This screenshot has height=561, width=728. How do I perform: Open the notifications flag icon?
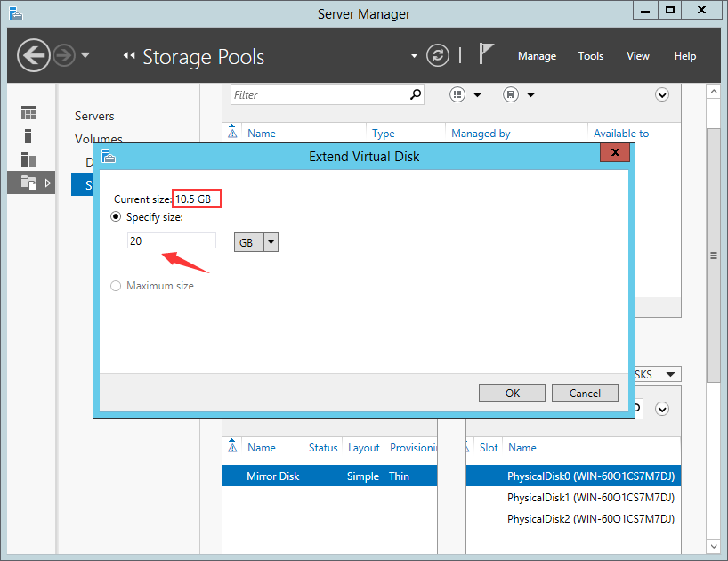pyautogui.click(x=485, y=54)
